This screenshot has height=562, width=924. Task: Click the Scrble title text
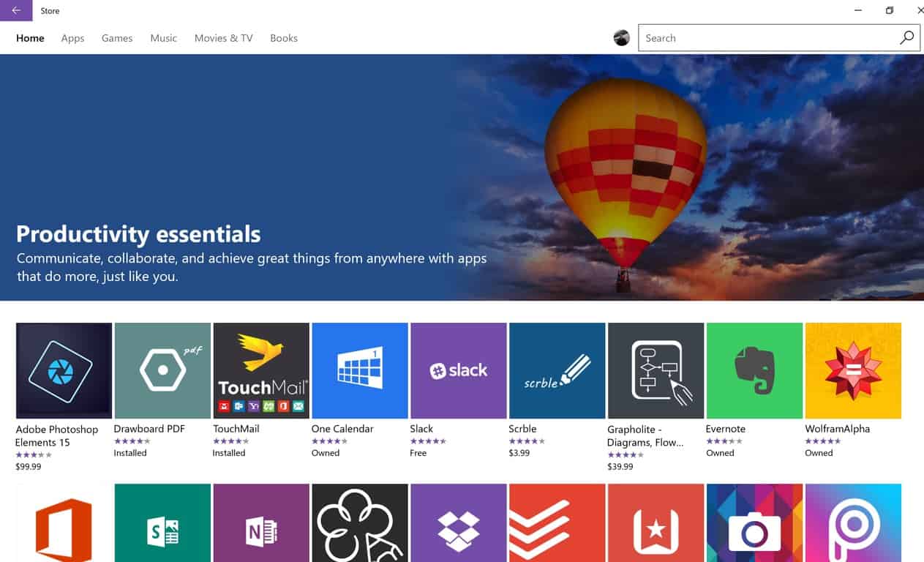pyautogui.click(x=522, y=429)
